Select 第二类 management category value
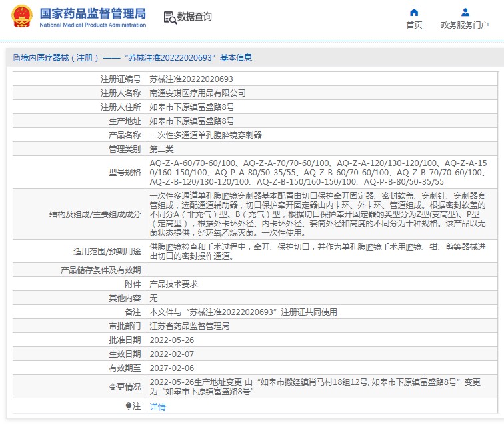This screenshot has height=427, width=504. (162, 149)
